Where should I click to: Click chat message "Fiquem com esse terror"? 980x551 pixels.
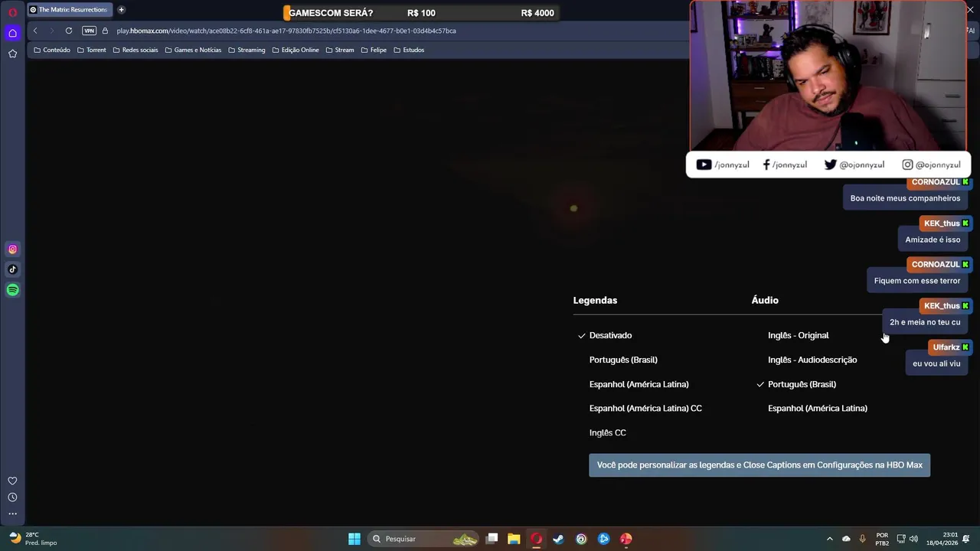[x=917, y=281]
